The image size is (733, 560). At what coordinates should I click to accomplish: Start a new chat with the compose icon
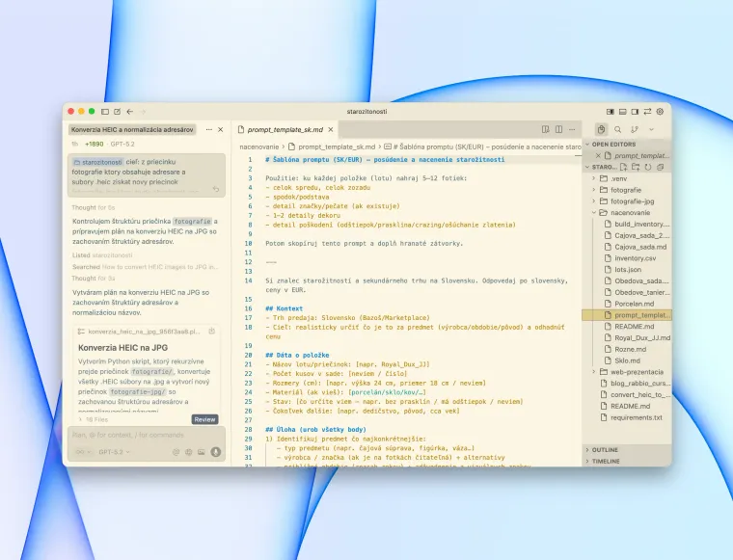pos(118,112)
